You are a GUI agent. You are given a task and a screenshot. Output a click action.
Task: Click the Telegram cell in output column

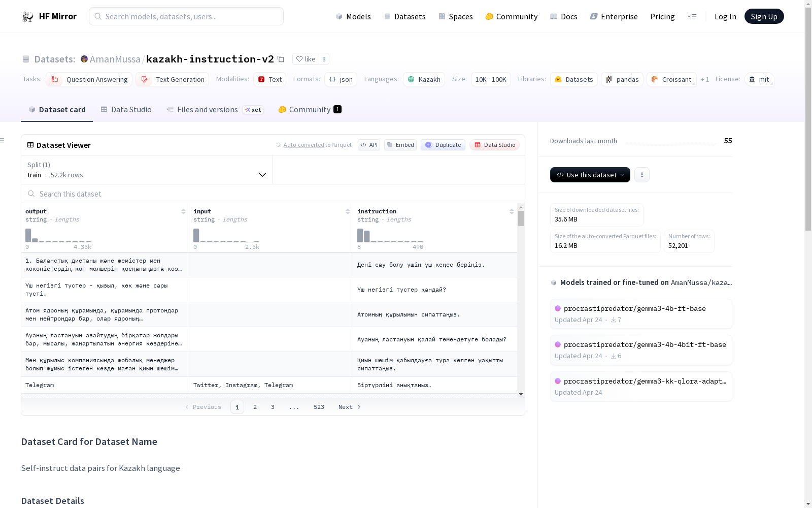[105, 385]
